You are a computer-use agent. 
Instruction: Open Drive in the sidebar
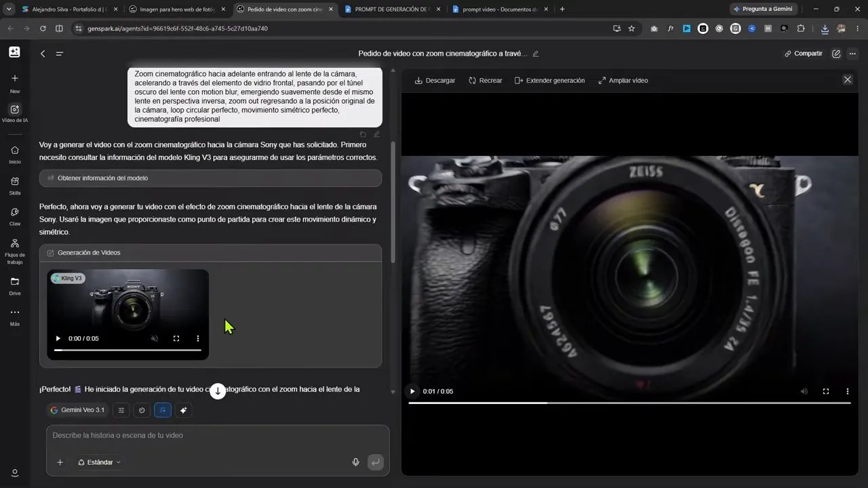tap(15, 286)
